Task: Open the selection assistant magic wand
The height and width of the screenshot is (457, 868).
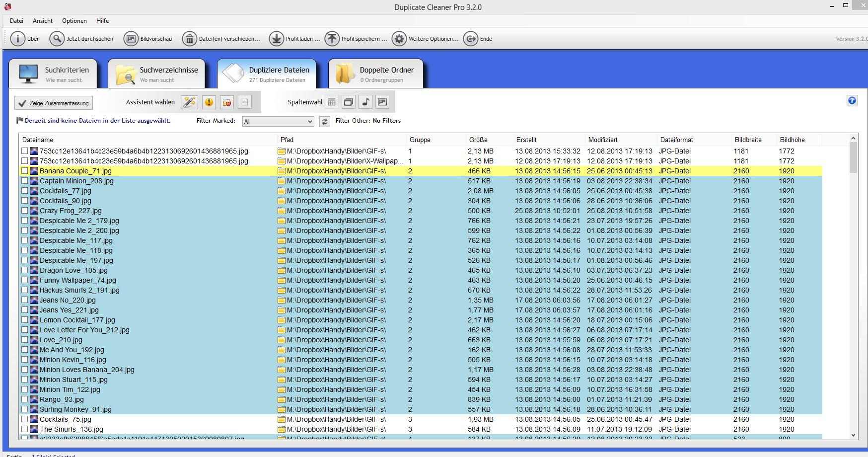Action: (189, 102)
